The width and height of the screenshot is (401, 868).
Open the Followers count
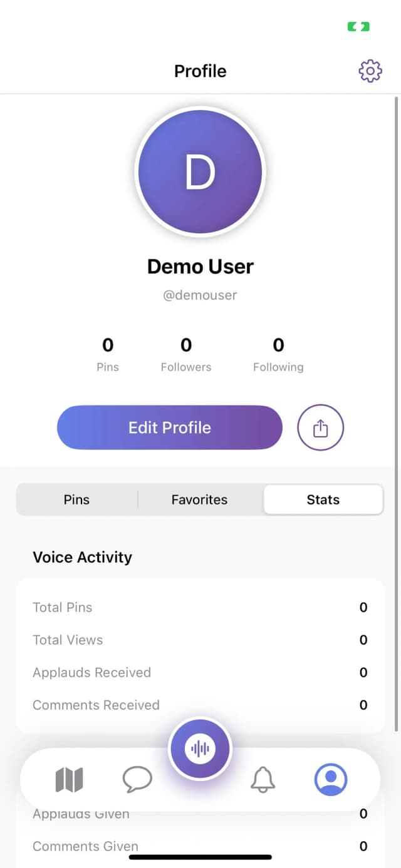pyautogui.click(x=185, y=354)
